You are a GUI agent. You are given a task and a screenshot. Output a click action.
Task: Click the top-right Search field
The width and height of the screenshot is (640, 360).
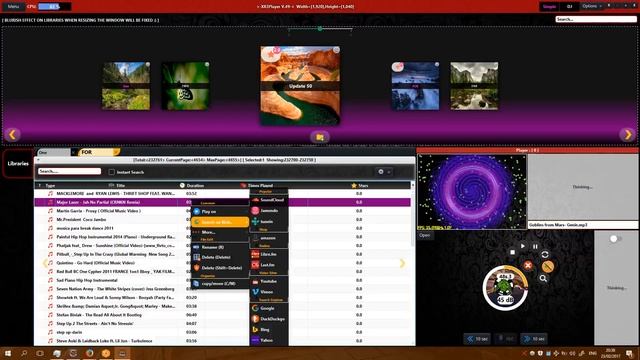pos(596,19)
